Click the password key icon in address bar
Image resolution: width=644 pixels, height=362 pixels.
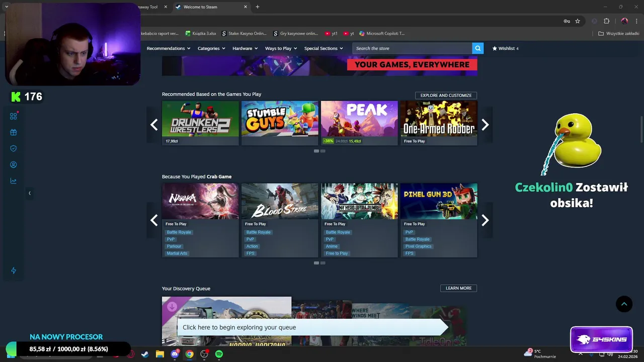[567, 21]
